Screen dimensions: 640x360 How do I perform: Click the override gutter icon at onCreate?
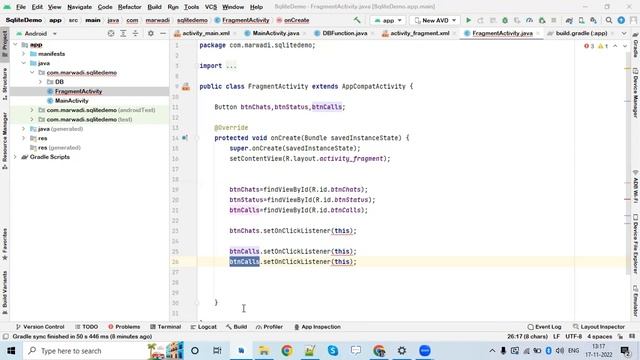185,138
